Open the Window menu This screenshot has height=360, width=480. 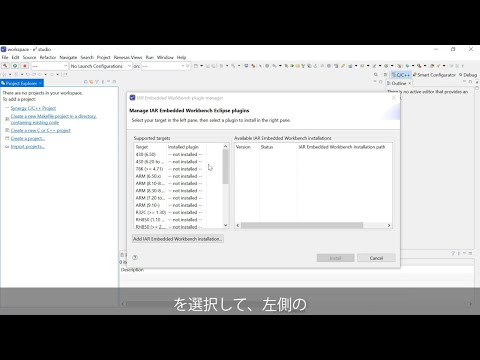tap(165, 57)
